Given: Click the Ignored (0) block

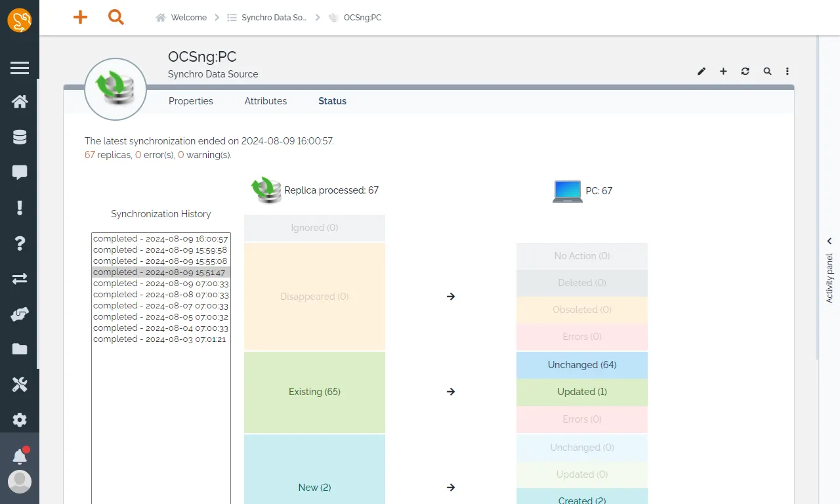Looking at the screenshot, I should [314, 228].
